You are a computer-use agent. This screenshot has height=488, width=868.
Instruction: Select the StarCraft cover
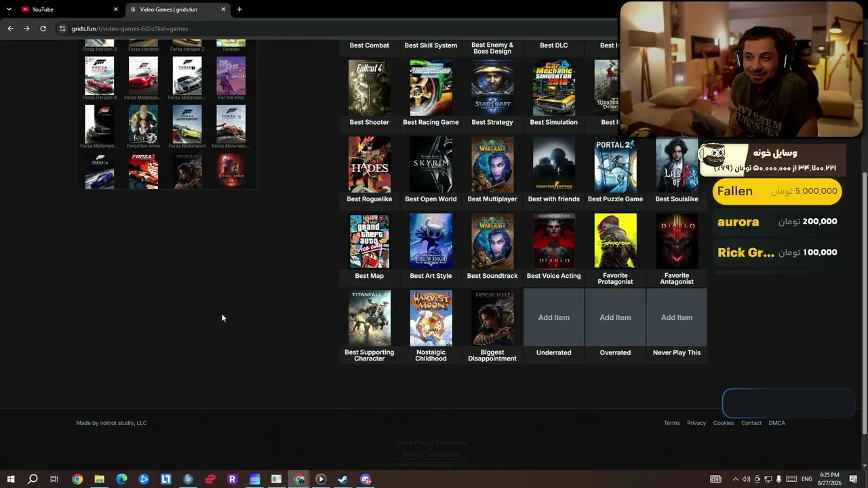pyautogui.click(x=492, y=88)
